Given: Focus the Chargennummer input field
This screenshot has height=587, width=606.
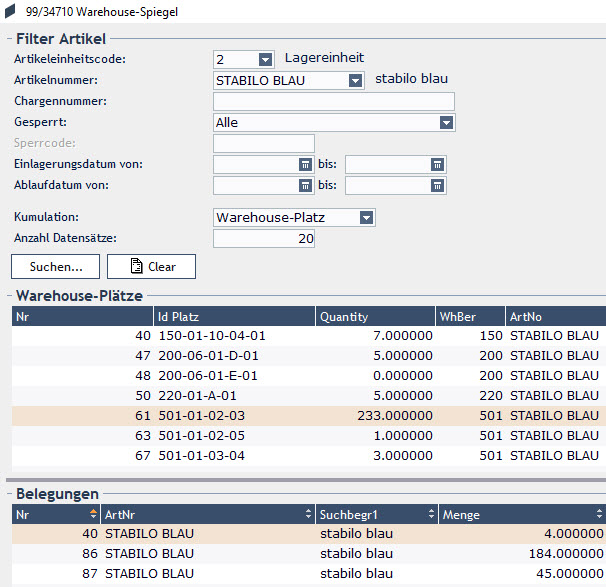Looking at the screenshot, I should pyautogui.click(x=334, y=102).
